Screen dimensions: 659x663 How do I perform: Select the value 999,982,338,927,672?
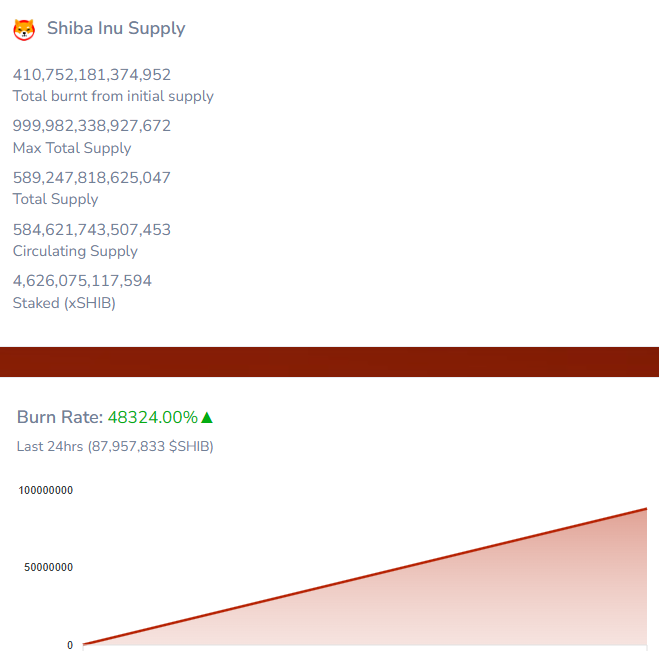(x=92, y=126)
